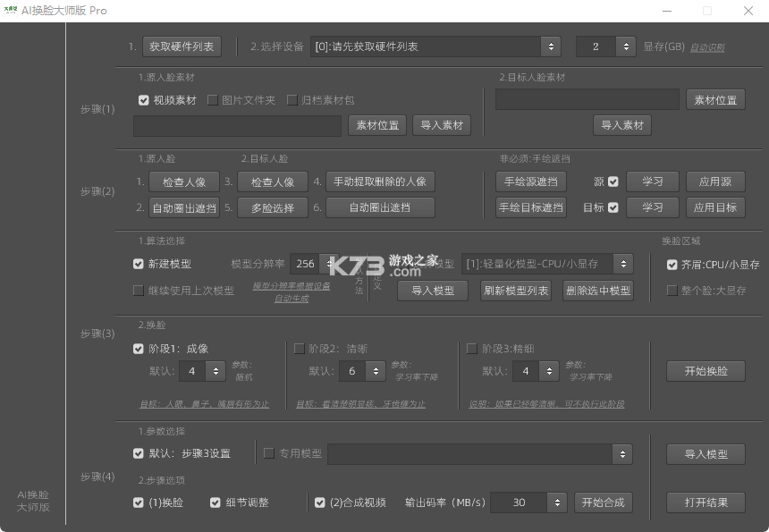Enable 阶段3:精细 checkbox
769x532 pixels.
(x=472, y=349)
